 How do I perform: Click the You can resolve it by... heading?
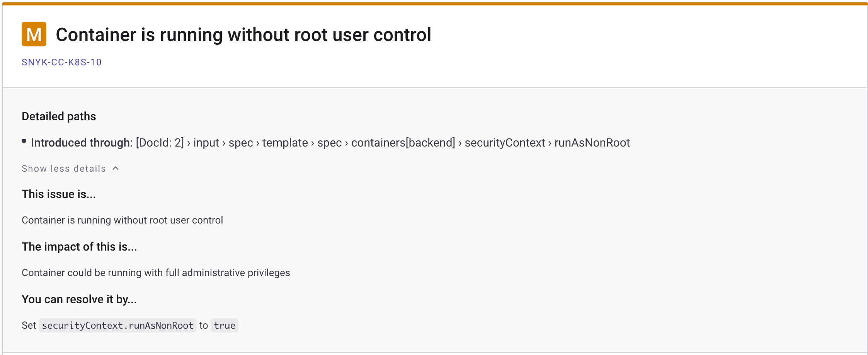pos(79,299)
